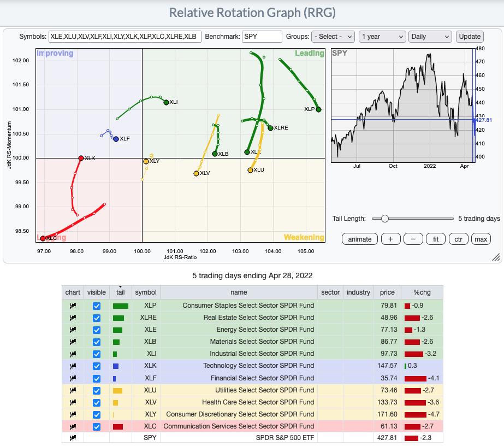Sort table by symbol column
The image size is (504, 446).
(146, 292)
